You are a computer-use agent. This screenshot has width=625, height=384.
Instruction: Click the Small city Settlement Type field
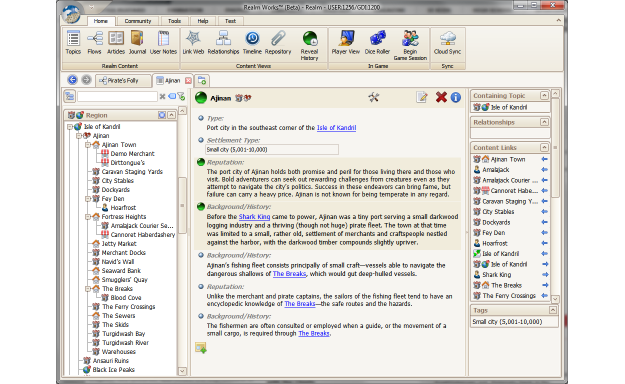point(272,150)
